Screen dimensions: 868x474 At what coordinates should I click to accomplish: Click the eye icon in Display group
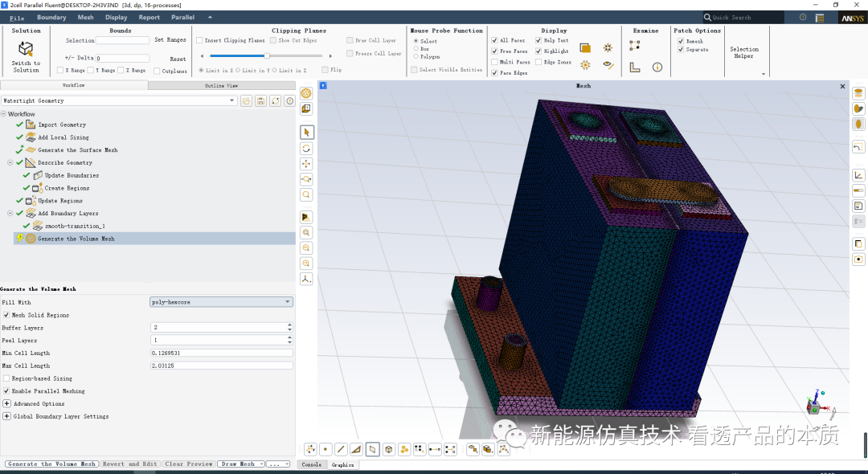pos(608,66)
